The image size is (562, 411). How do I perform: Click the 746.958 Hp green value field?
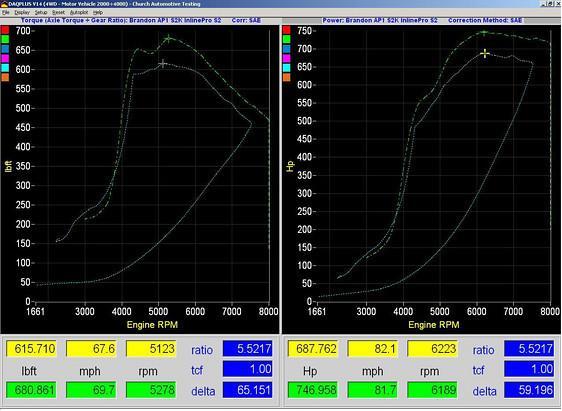point(313,390)
